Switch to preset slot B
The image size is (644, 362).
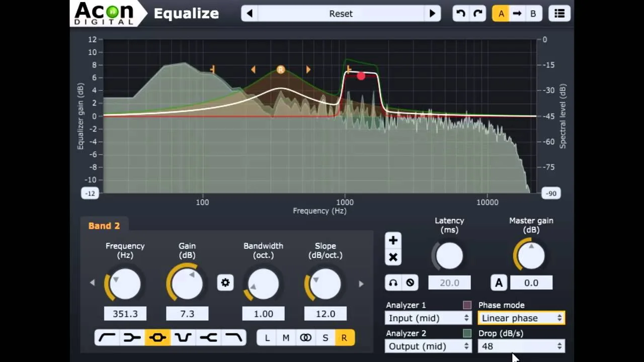[533, 14]
